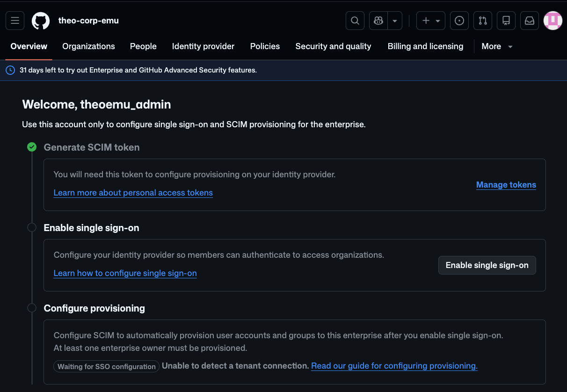Select the Overview tab

[29, 46]
